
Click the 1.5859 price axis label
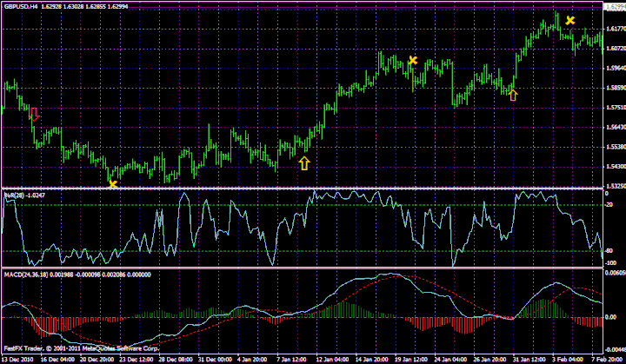coord(616,88)
